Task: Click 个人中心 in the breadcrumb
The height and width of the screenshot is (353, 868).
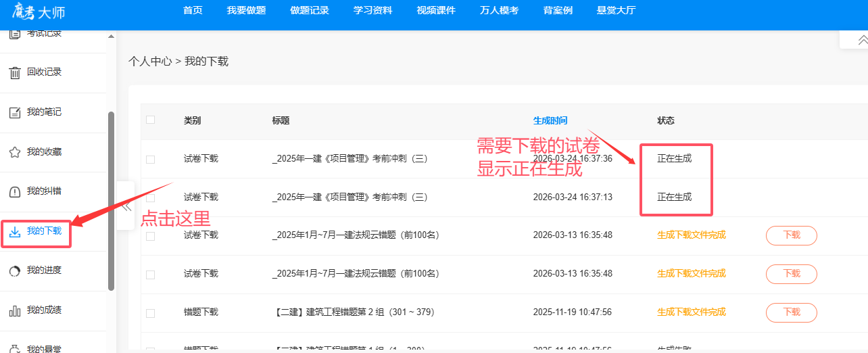Action: (x=149, y=62)
